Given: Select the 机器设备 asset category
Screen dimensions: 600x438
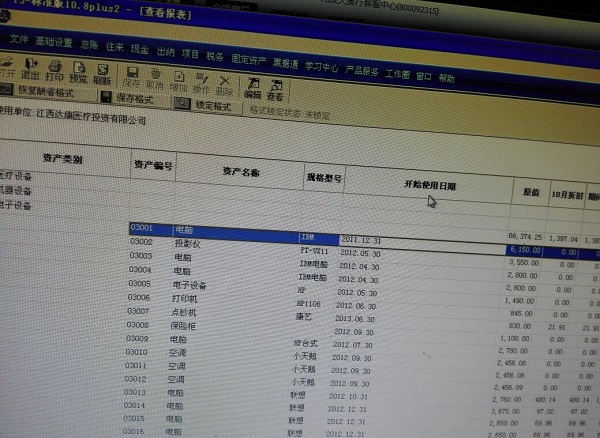Looking at the screenshot, I should [15, 191].
